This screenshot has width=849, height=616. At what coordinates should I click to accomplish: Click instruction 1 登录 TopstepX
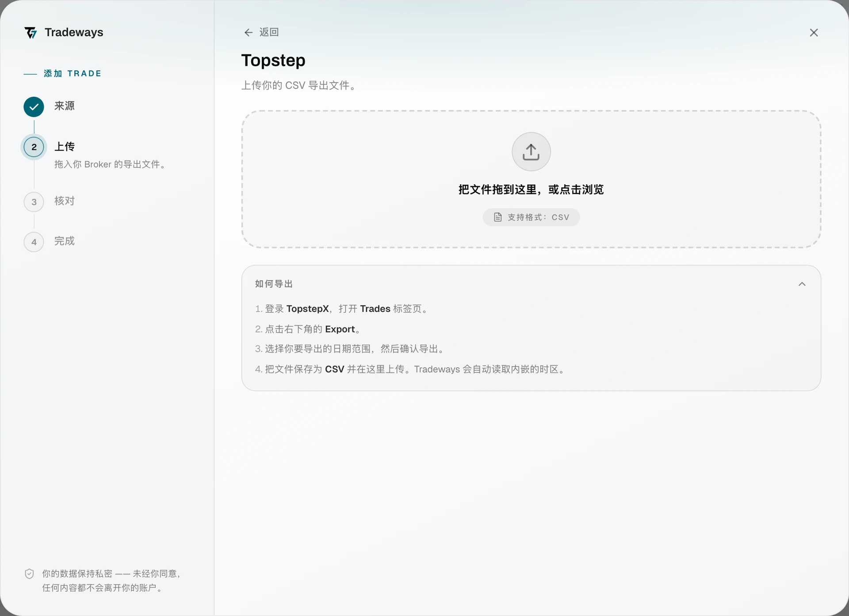[342, 309]
